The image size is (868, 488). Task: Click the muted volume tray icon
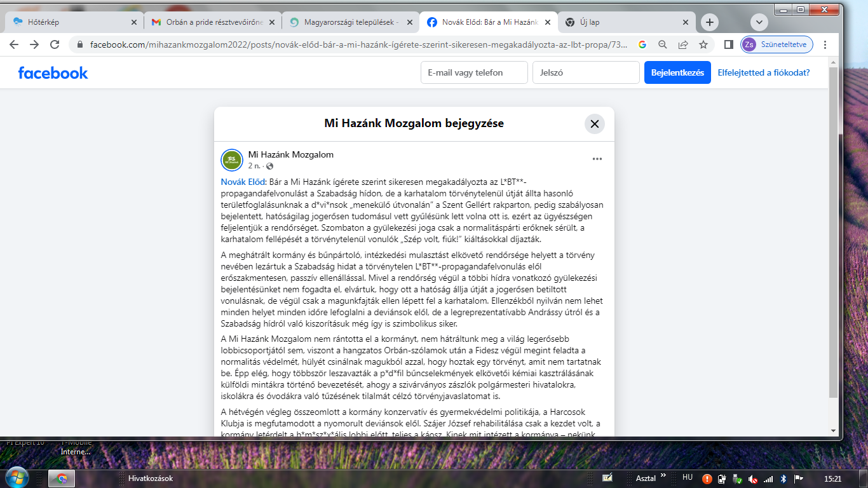tap(753, 479)
